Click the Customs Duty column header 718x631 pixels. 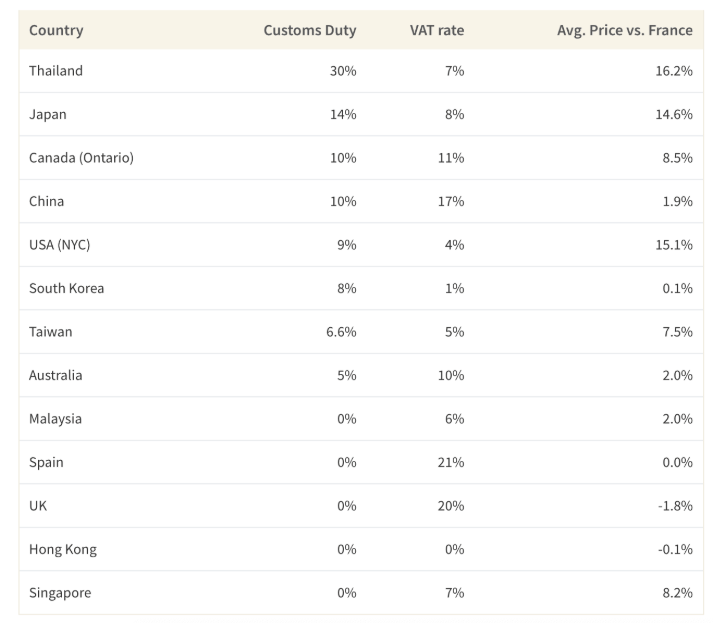(x=309, y=30)
